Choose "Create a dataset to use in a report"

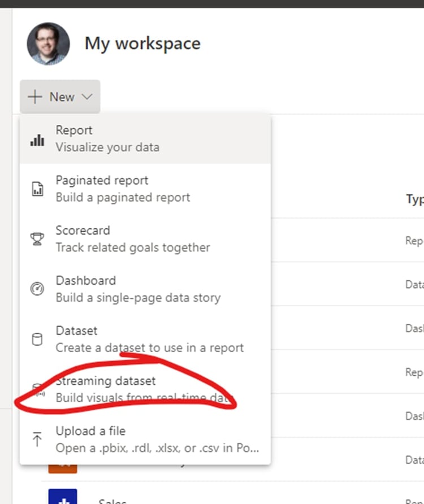click(x=149, y=347)
